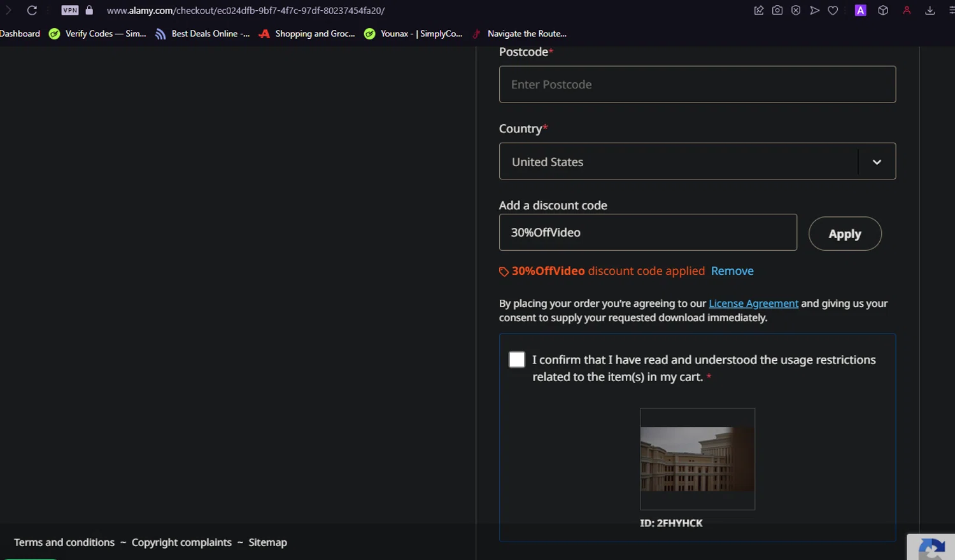Open the Sitemap footer link
Viewport: 955px width, 560px height.
tap(267, 542)
